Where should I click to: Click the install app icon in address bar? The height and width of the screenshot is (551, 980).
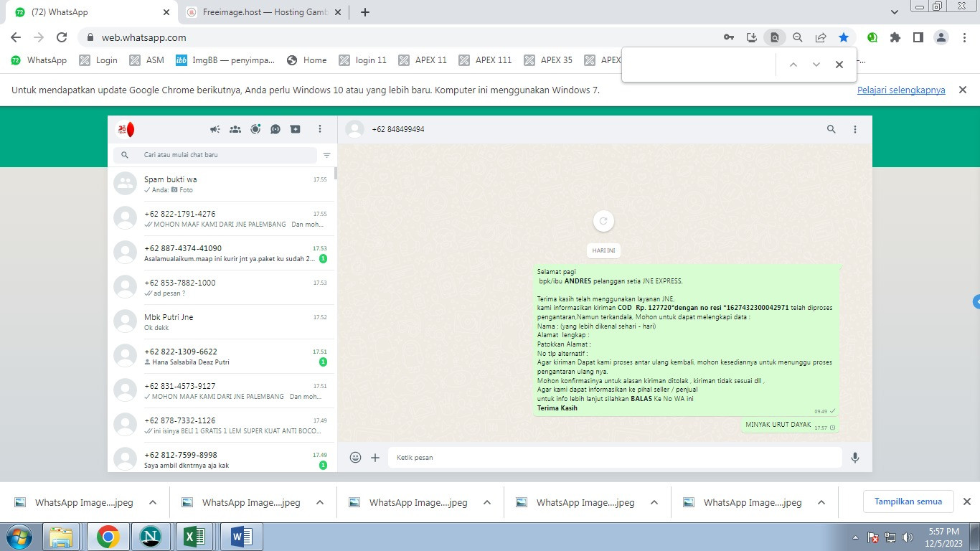click(x=752, y=37)
